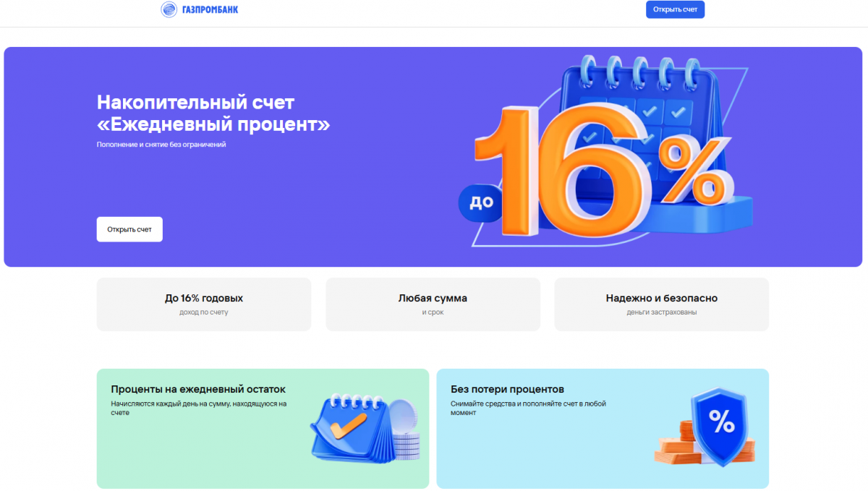Open «Проценты на ежедневный остаток» heading
The width and height of the screenshot is (868, 491).
point(198,389)
